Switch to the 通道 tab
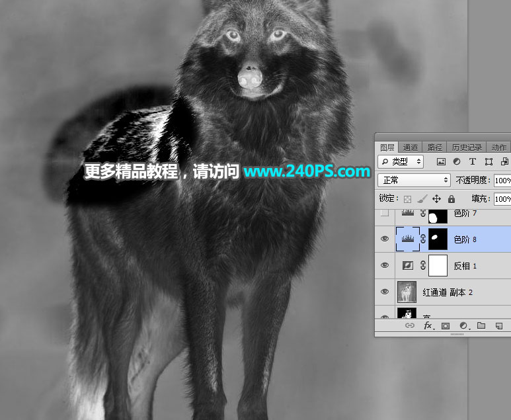The width and height of the screenshot is (511, 420). pos(411,147)
